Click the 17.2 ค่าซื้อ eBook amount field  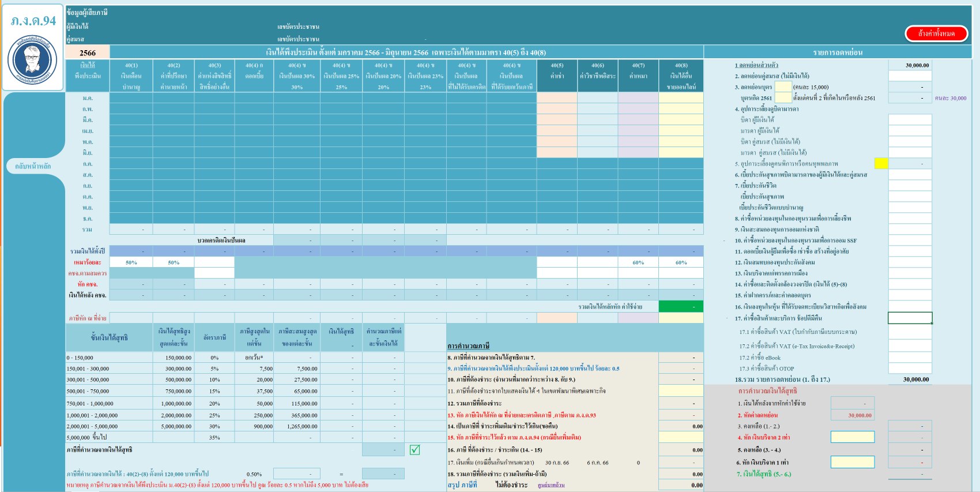tap(910, 358)
